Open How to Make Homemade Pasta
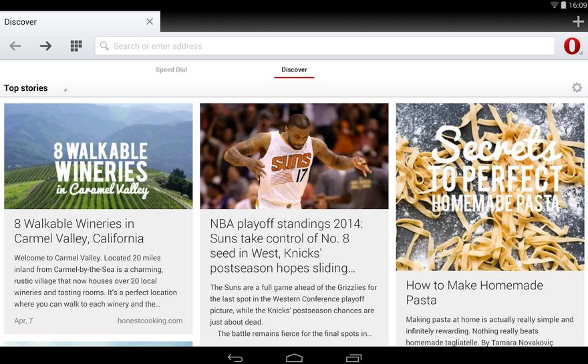This screenshot has height=364, width=588. pyautogui.click(x=474, y=293)
